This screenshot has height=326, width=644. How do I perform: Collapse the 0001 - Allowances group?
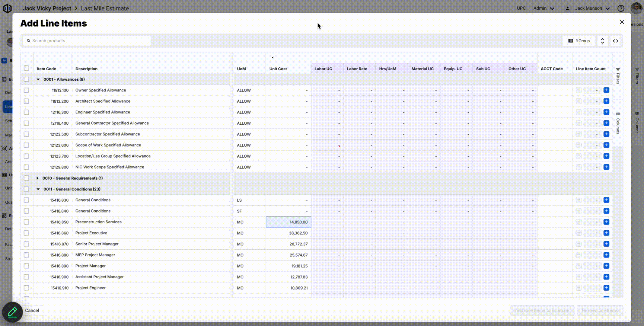tap(38, 79)
